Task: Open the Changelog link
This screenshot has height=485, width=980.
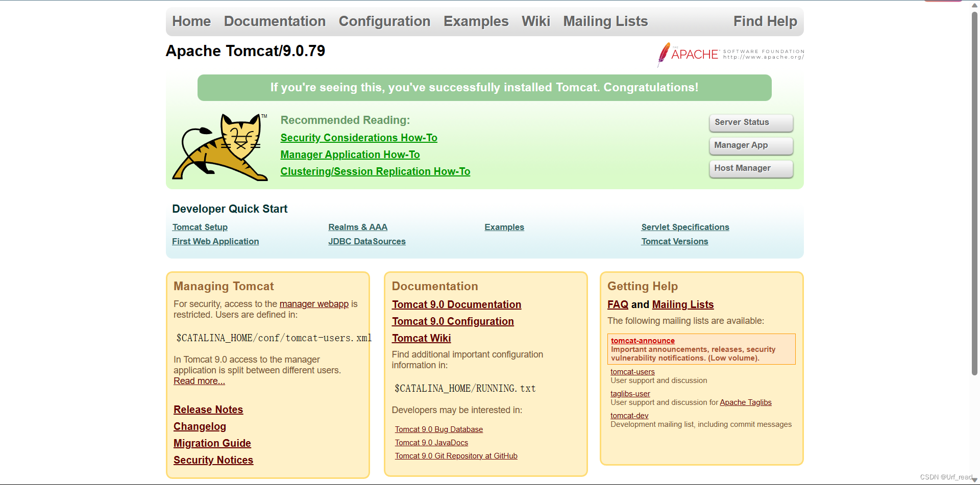Action: [200, 426]
